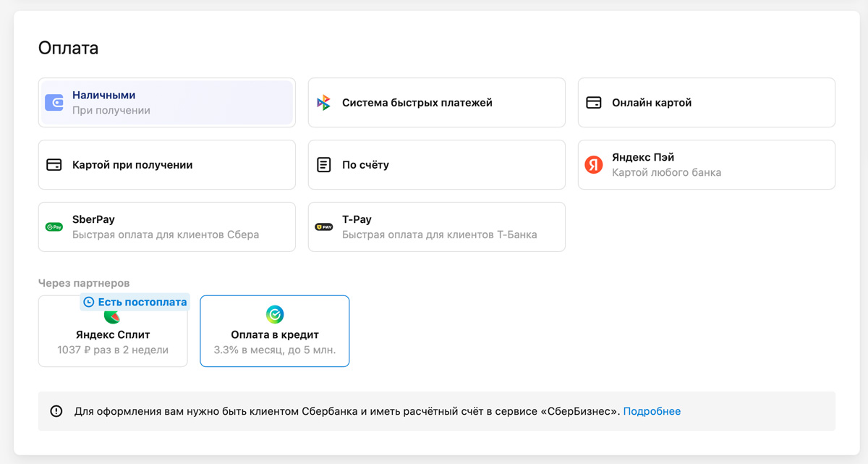This screenshot has height=464, width=868.
Task: Click the invoice document icon beside По счёту
Action: click(324, 165)
